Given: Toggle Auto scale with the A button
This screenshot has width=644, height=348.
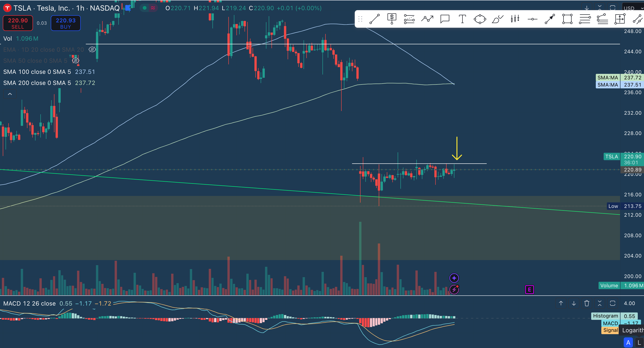Looking at the screenshot, I should (x=628, y=342).
